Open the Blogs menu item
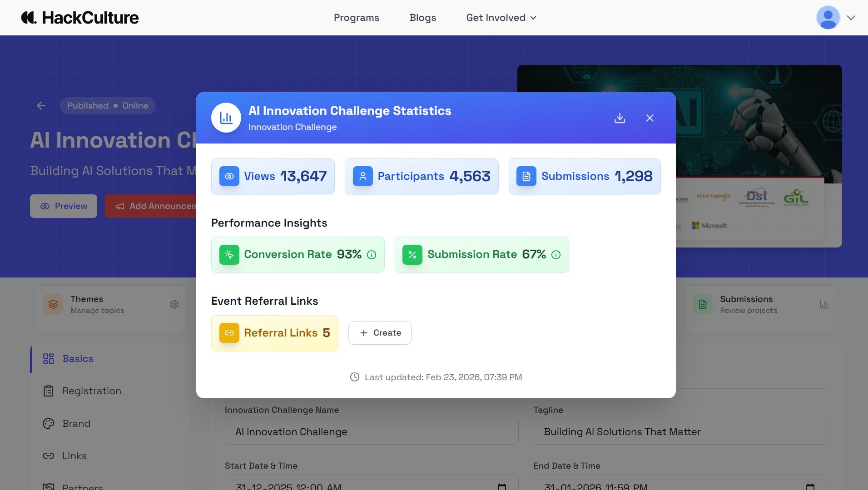The height and width of the screenshot is (490, 868). [422, 18]
